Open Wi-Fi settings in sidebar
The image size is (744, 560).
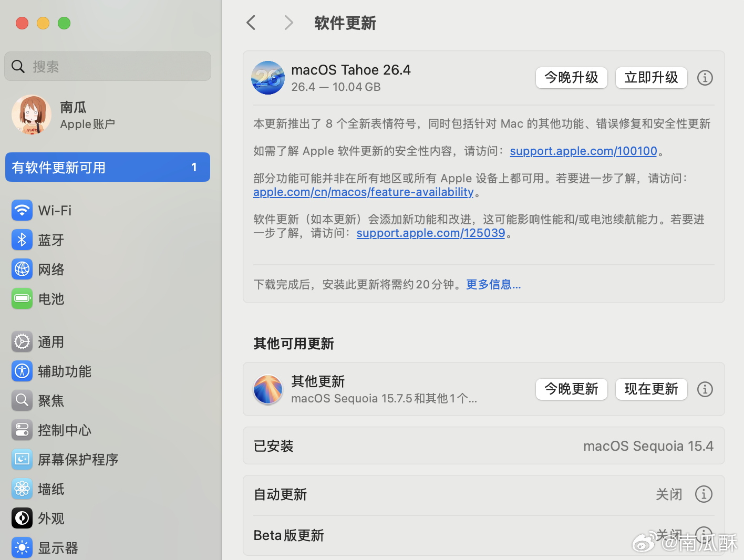(55, 210)
